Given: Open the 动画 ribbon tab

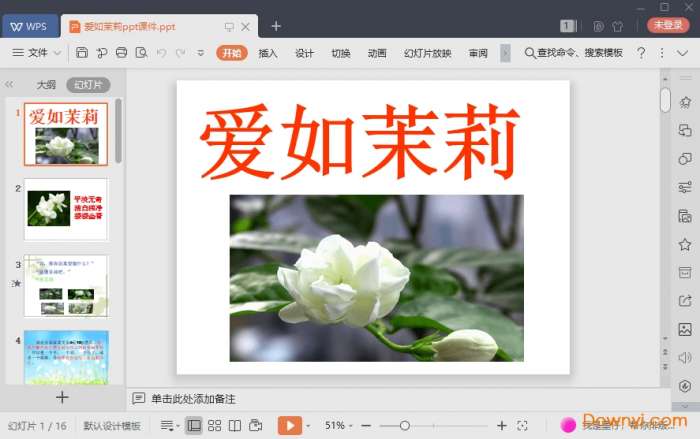Looking at the screenshot, I should click(377, 53).
